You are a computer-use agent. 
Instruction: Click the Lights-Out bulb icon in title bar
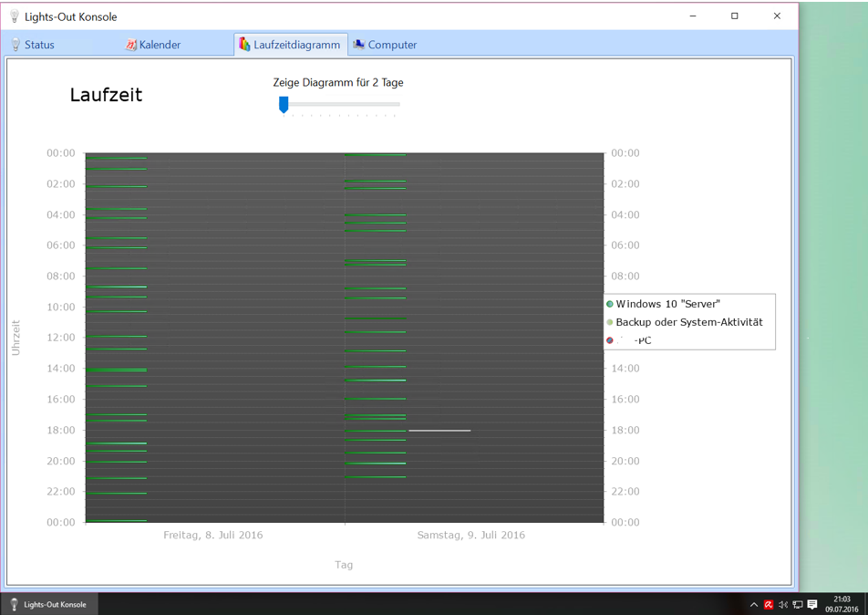pos(14,16)
